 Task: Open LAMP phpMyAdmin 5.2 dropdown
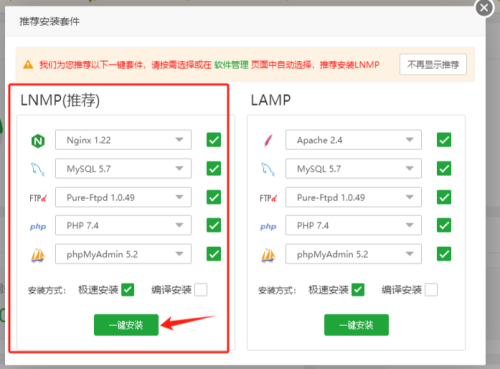pyautogui.click(x=353, y=254)
